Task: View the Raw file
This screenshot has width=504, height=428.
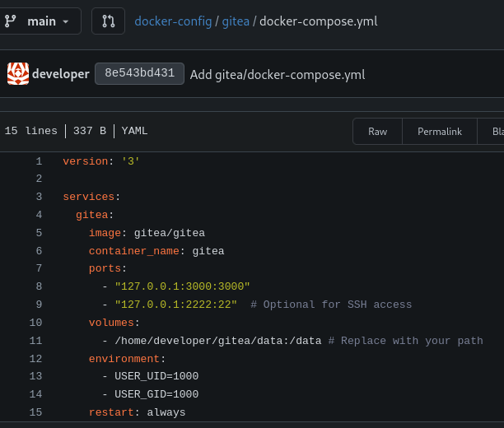Action: (377, 132)
